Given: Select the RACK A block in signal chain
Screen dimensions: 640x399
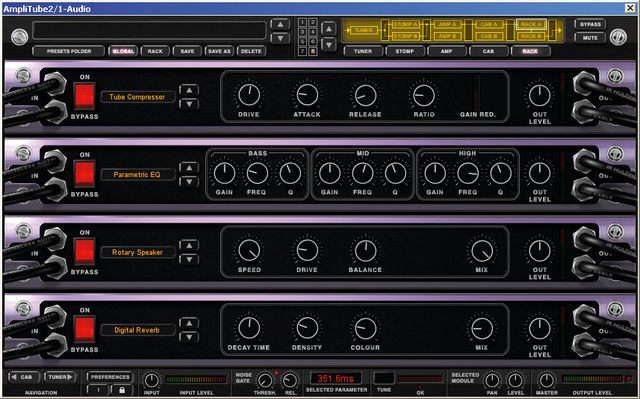Looking at the screenshot, I should pyautogui.click(x=531, y=24).
